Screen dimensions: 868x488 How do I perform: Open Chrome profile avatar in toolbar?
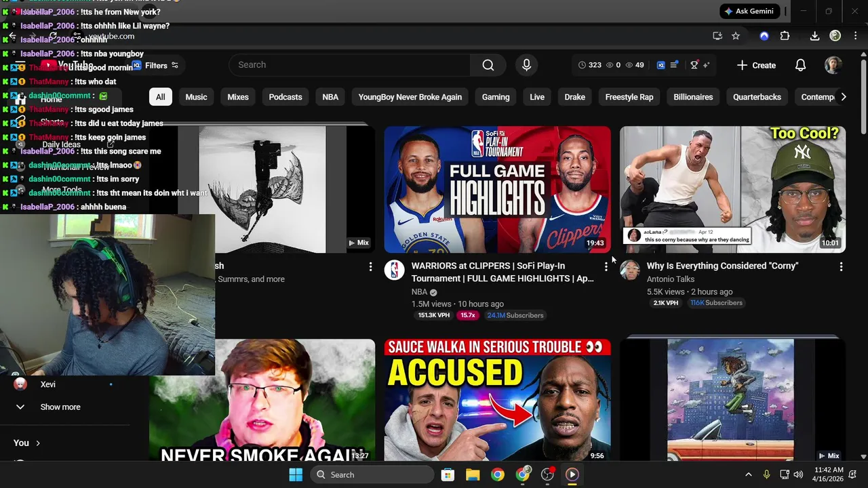click(835, 36)
